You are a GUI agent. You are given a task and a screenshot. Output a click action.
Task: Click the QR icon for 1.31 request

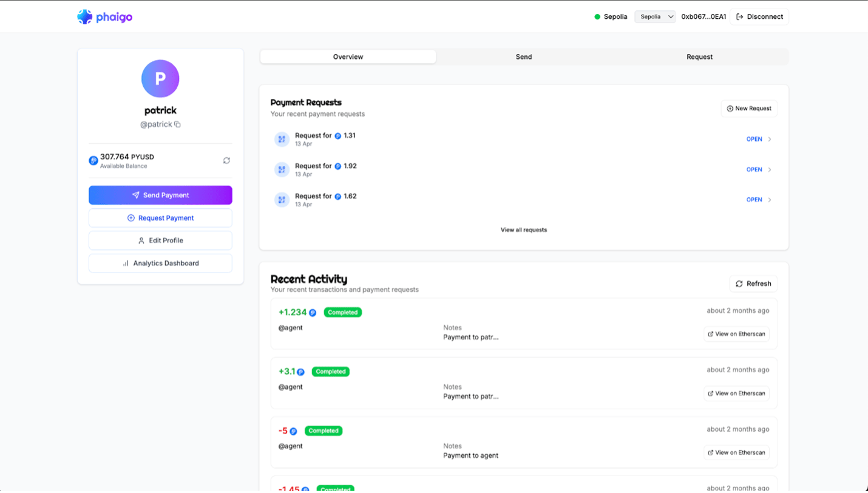coord(282,139)
